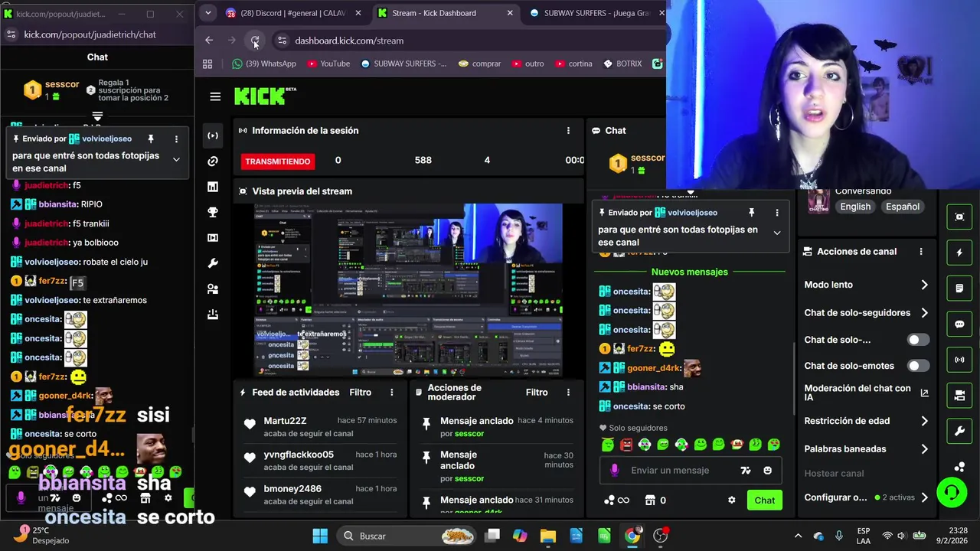Open File Explorer from the taskbar
Image resolution: width=980 pixels, height=551 pixels.
547,536
